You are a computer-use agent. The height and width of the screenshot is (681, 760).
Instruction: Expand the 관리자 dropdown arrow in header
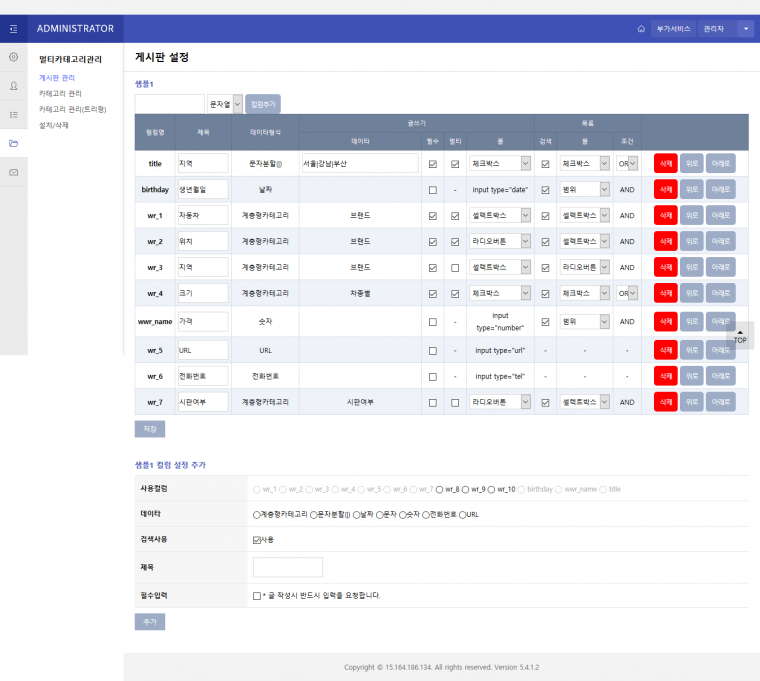(746, 29)
